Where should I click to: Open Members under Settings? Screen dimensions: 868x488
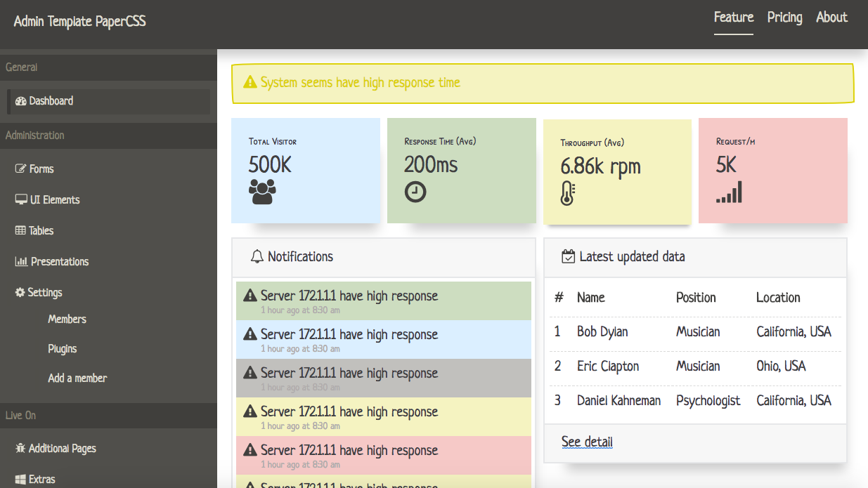pos(67,319)
